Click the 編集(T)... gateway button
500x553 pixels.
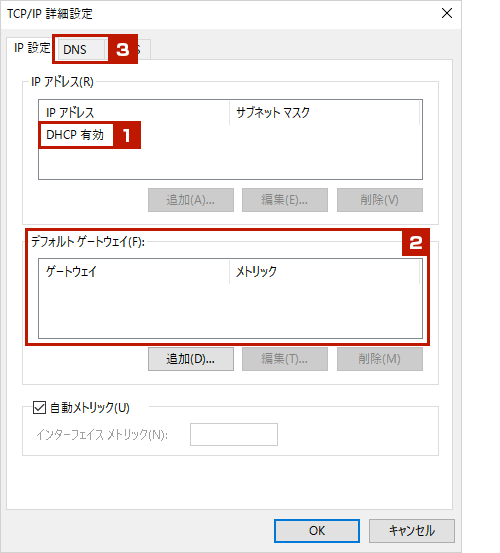tap(285, 359)
